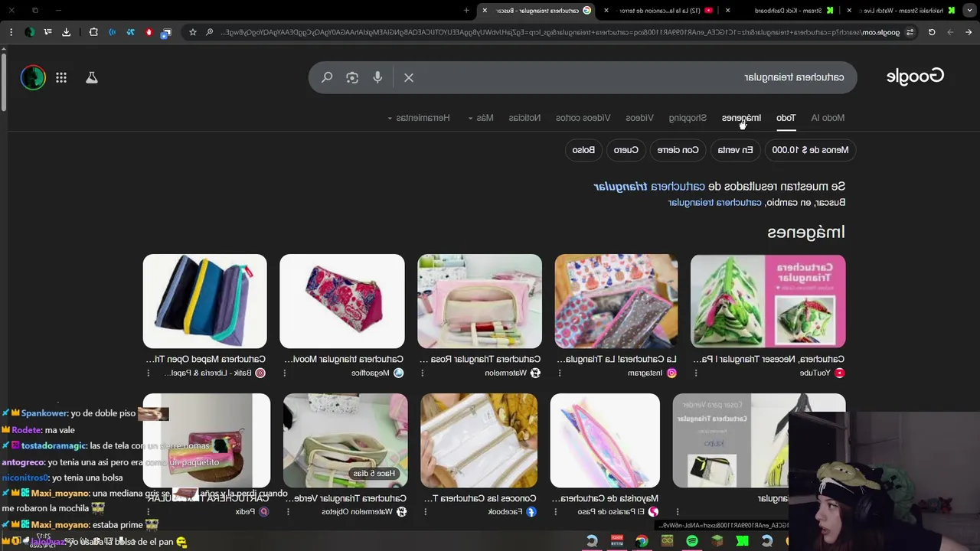Open Minecraft block icon in taskbar
Viewport: 980px width, 551px height.
pyautogui.click(x=717, y=541)
